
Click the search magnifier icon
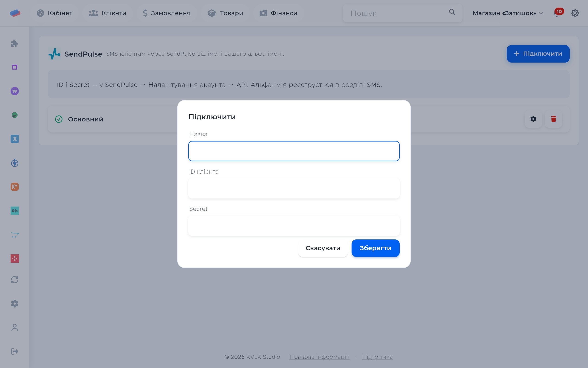452,12
